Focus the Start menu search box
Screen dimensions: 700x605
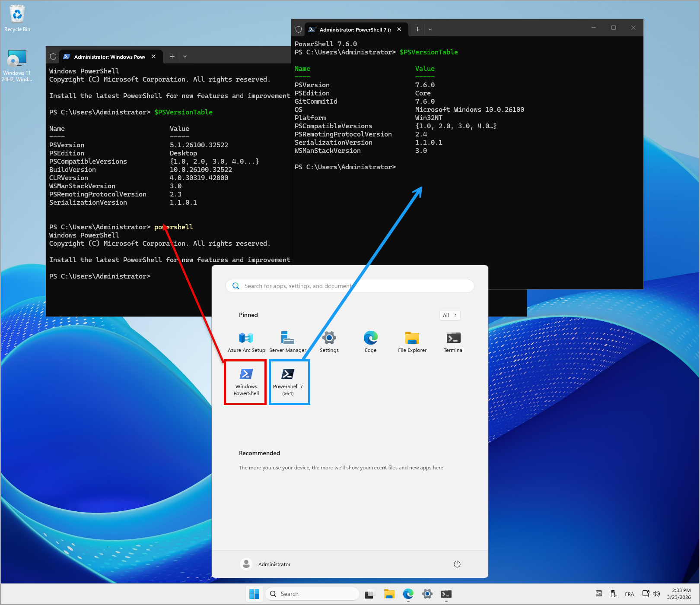pyautogui.click(x=350, y=286)
